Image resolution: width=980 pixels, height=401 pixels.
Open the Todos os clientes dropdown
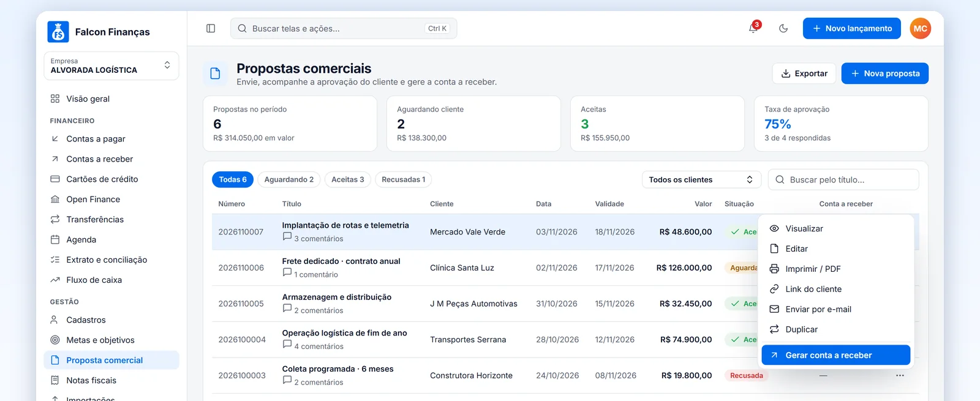(x=701, y=179)
